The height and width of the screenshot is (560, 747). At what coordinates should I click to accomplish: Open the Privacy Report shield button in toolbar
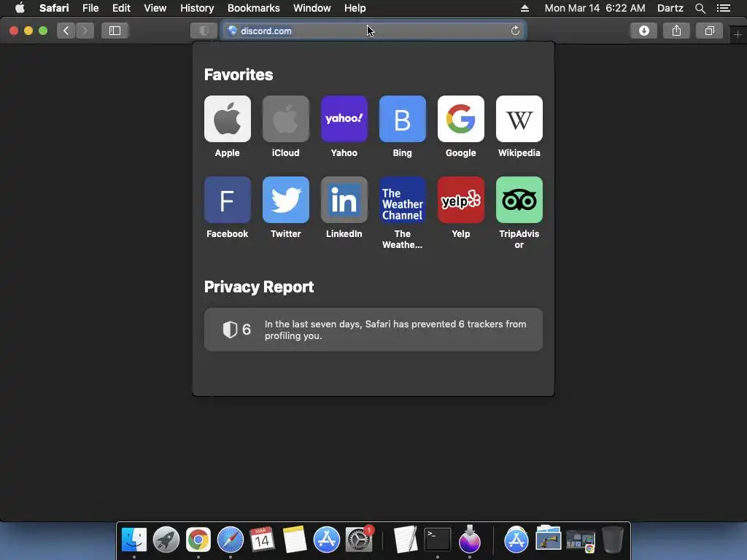(x=204, y=31)
